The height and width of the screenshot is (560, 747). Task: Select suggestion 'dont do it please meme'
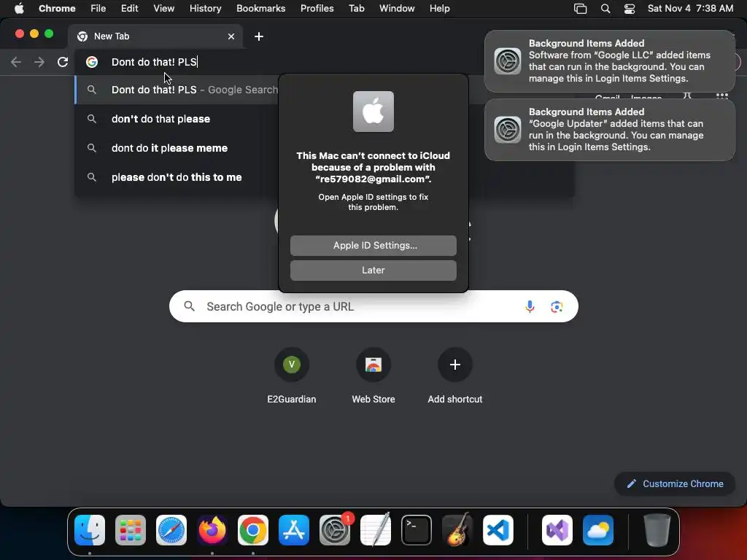(x=177, y=148)
